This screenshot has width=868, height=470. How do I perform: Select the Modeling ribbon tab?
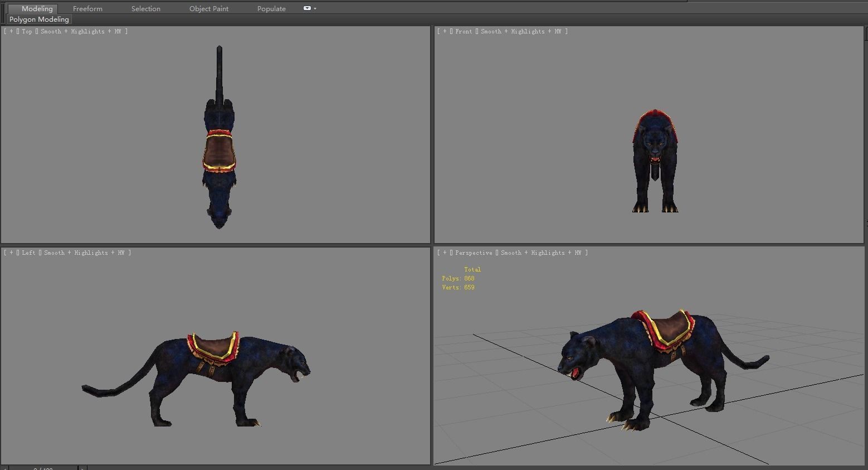pos(36,8)
